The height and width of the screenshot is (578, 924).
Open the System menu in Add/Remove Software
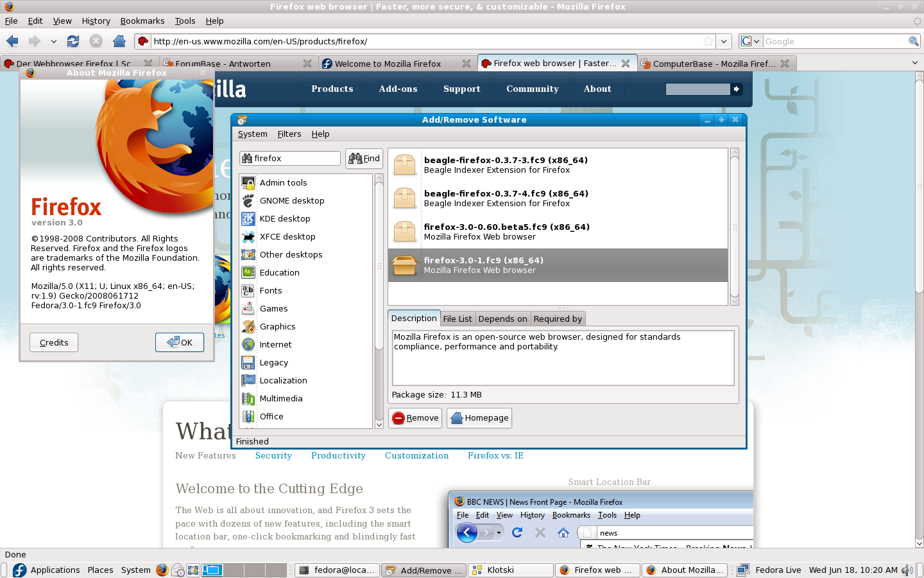[x=253, y=134]
